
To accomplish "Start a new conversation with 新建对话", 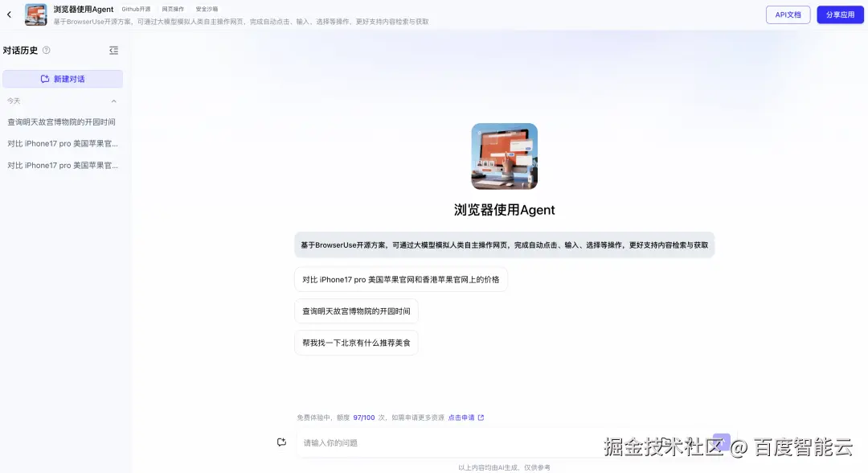I will click(x=63, y=79).
